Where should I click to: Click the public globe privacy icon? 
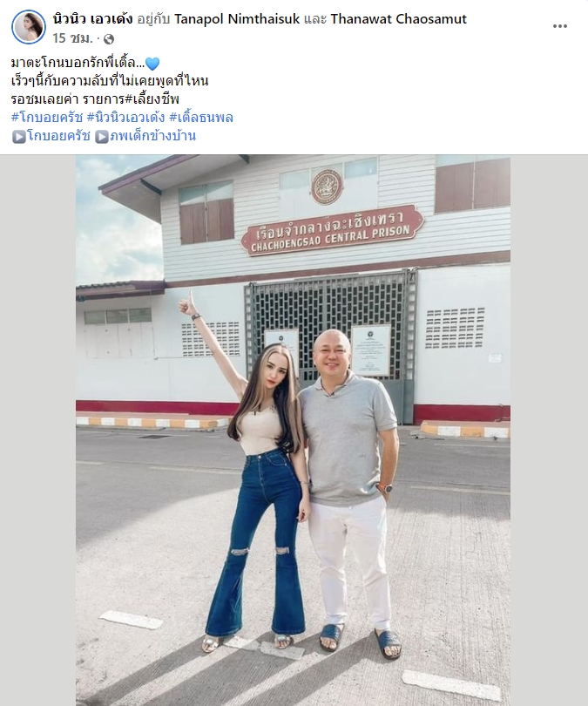pos(109,39)
